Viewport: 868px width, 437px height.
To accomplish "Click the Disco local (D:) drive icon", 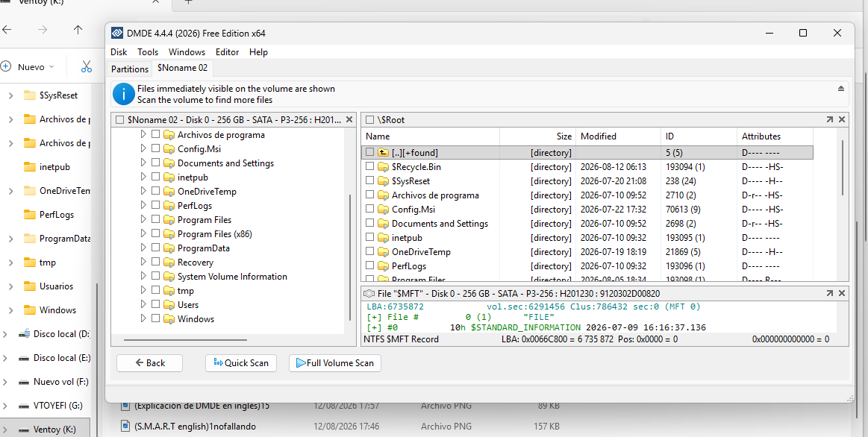I will click(x=24, y=334).
